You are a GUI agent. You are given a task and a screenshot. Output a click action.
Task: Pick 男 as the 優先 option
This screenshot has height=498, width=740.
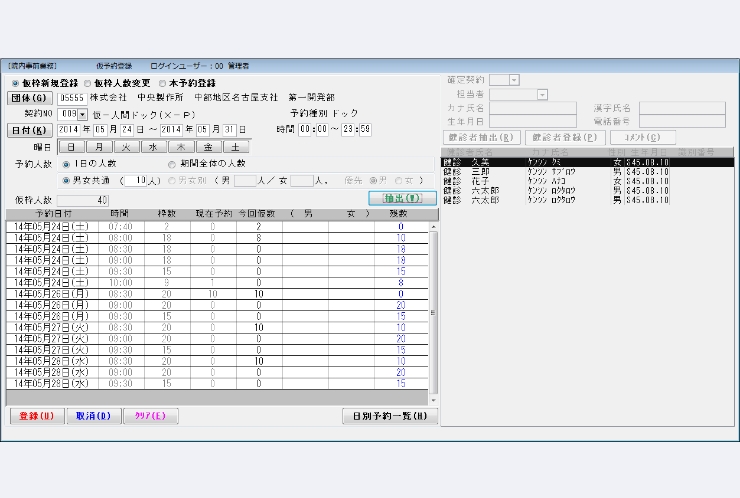[373, 180]
